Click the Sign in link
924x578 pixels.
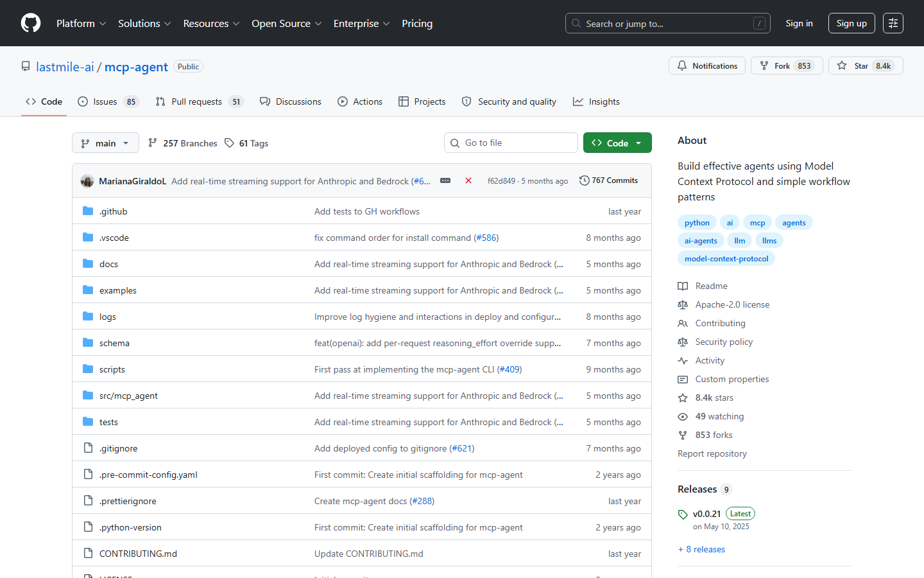click(799, 23)
